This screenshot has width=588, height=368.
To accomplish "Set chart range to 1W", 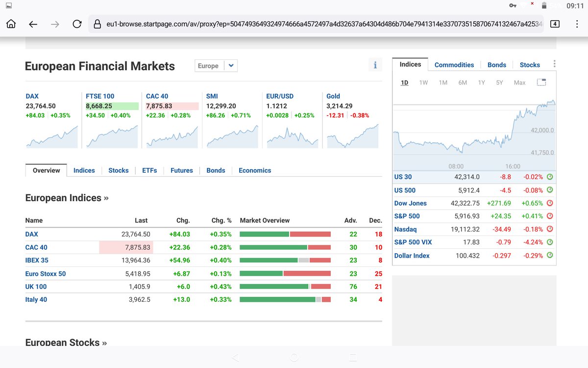I will (x=423, y=82).
